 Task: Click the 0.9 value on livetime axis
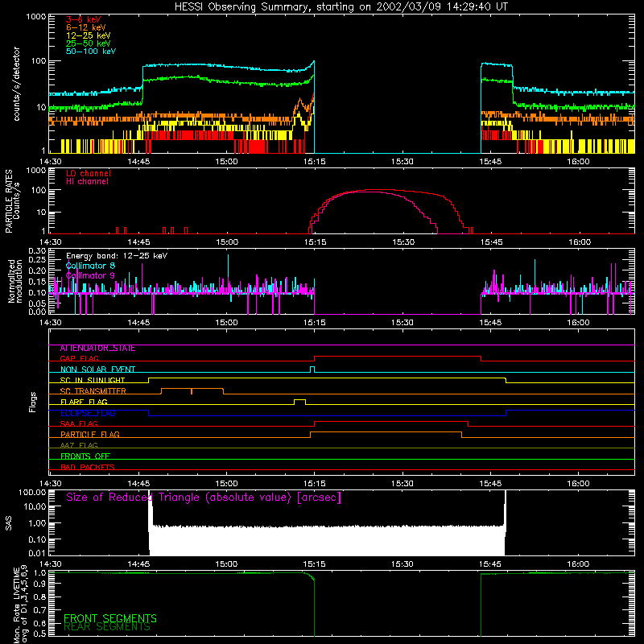click(x=39, y=584)
